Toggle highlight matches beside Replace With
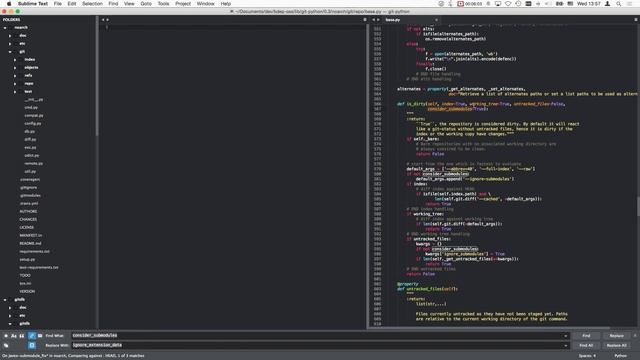The image size is (640, 360). tap(31, 345)
